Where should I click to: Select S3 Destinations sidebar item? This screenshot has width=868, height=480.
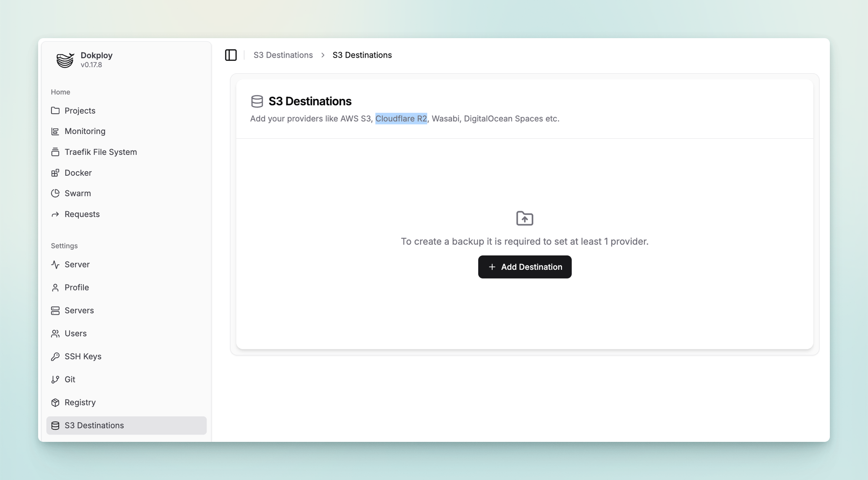(94, 425)
